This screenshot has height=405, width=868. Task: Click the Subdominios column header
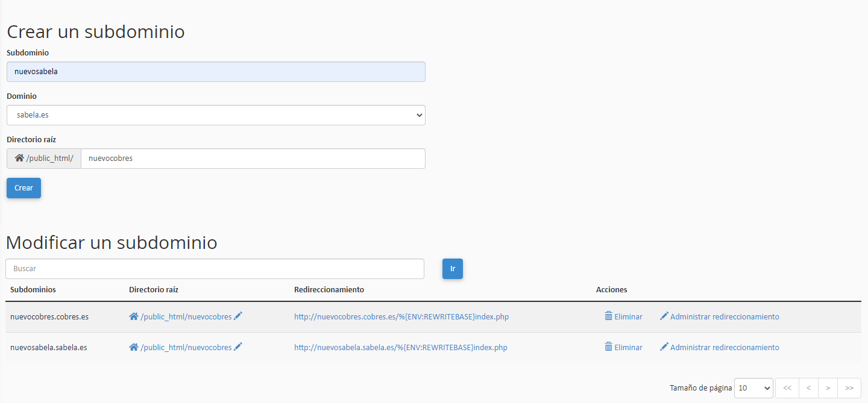pyautogui.click(x=33, y=289)
